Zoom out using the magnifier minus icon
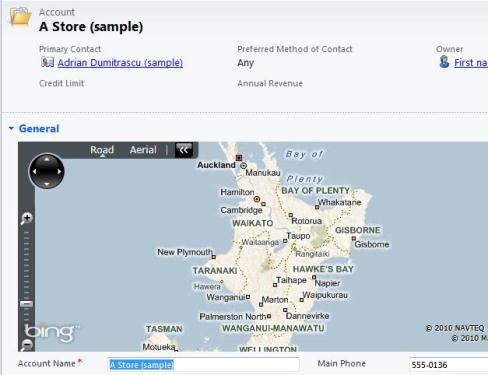This screenshot has height=375, width=488. (26, 345)
